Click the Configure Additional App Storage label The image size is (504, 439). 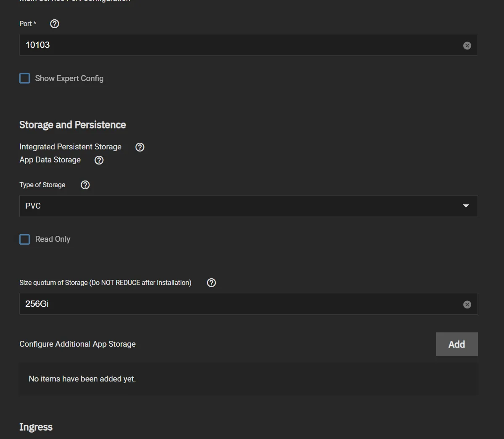[77, 344]
